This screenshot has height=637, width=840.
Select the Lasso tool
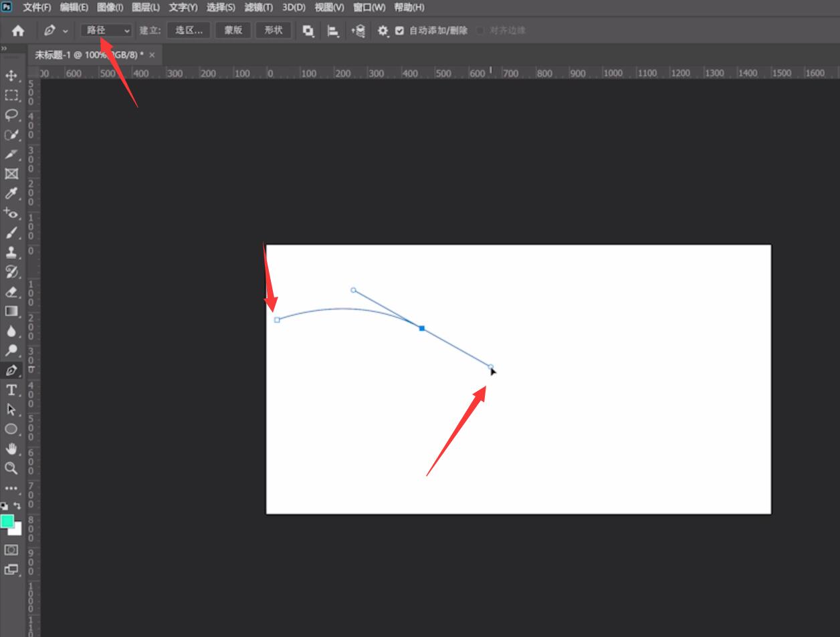pos(11,115)
